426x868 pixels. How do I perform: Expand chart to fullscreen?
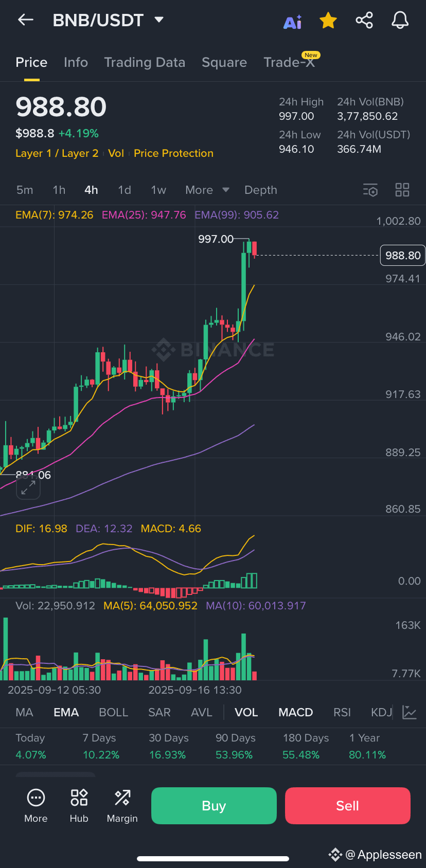coord(28,487)
